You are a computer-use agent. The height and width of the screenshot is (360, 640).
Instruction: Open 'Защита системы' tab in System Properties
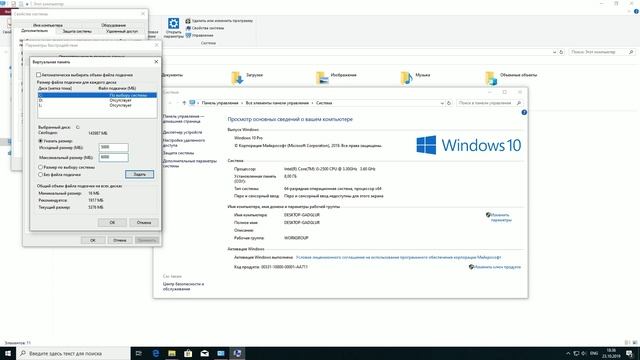77,31
